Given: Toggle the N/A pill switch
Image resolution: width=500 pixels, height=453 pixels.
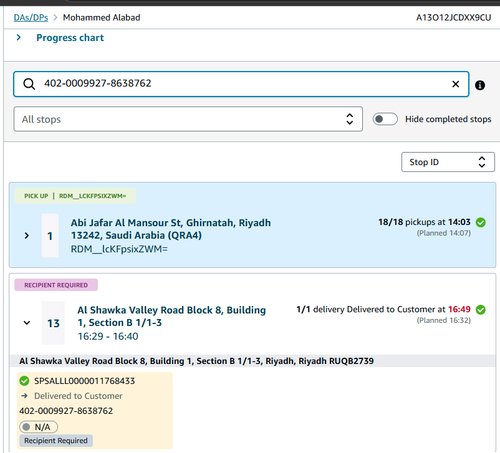Looking at the screenshot, I should point(38,427).
